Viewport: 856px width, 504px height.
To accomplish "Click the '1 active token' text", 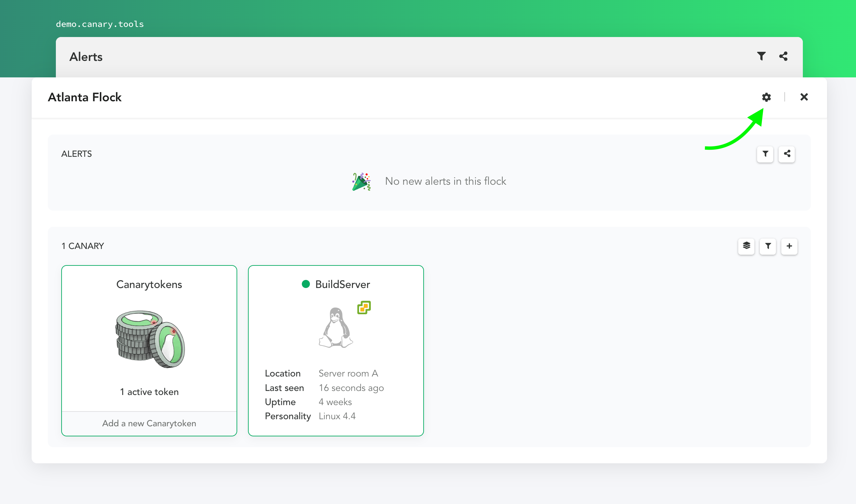I will (x=149, y=392).
